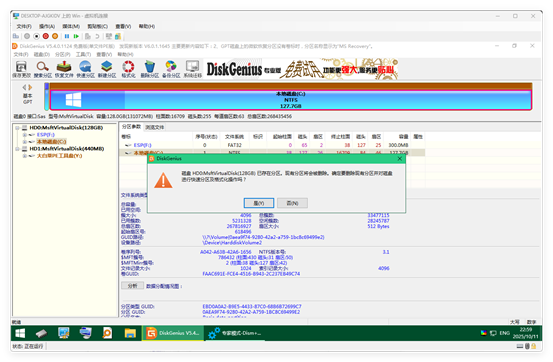Click the rightmost VM toolbar share icon
Viewport: 553px width, 362px height.
[x=118, y=36]
